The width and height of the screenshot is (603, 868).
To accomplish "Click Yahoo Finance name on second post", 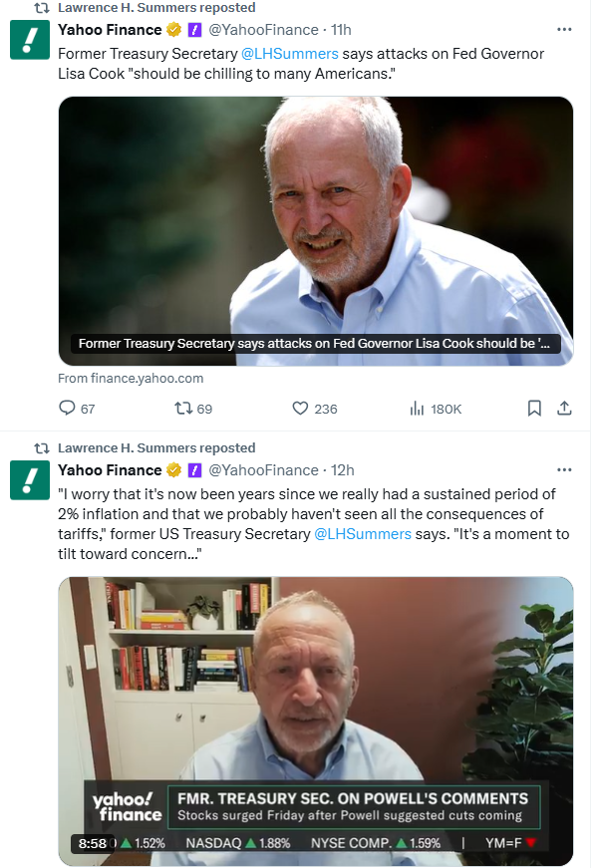I will coord(110,470).
